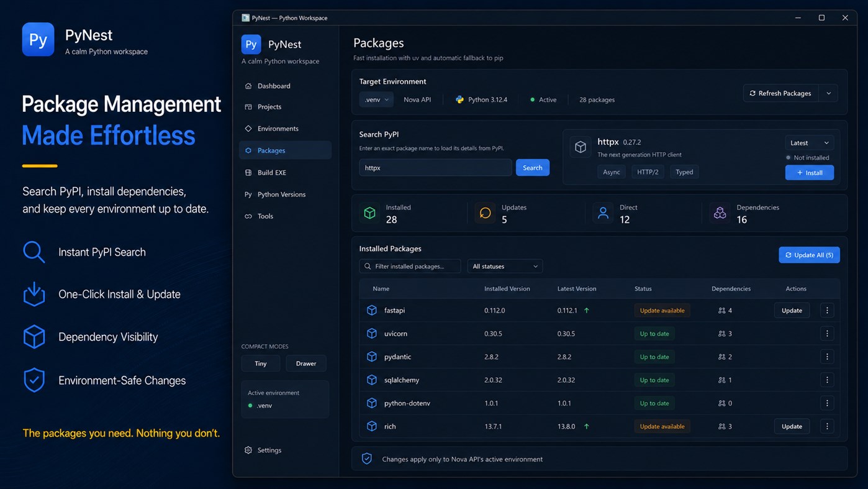Click the HTTP/2 tag on httpx
This screenshot has height=489, width=868.
648,172
